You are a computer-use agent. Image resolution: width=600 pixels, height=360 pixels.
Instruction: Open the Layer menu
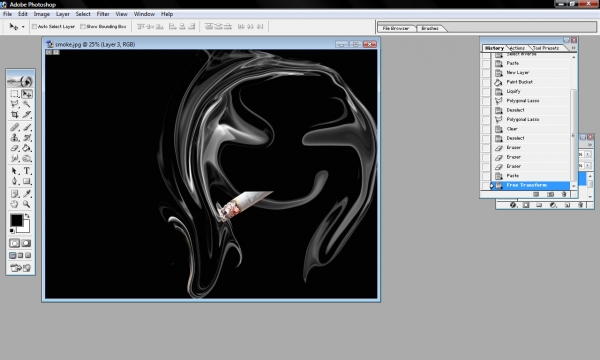[x=63, y=14]
